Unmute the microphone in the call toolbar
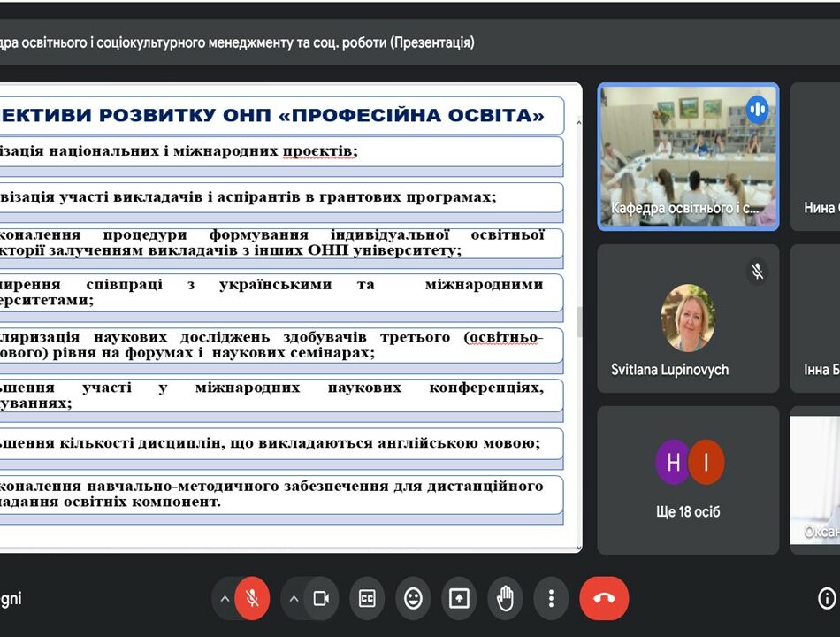This screenshot has width=840, height=637. click(x=252, y=599)
